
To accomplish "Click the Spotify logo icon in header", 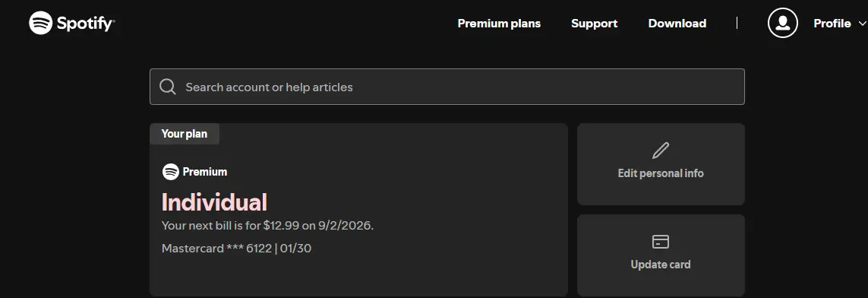I will pos(40,24).
